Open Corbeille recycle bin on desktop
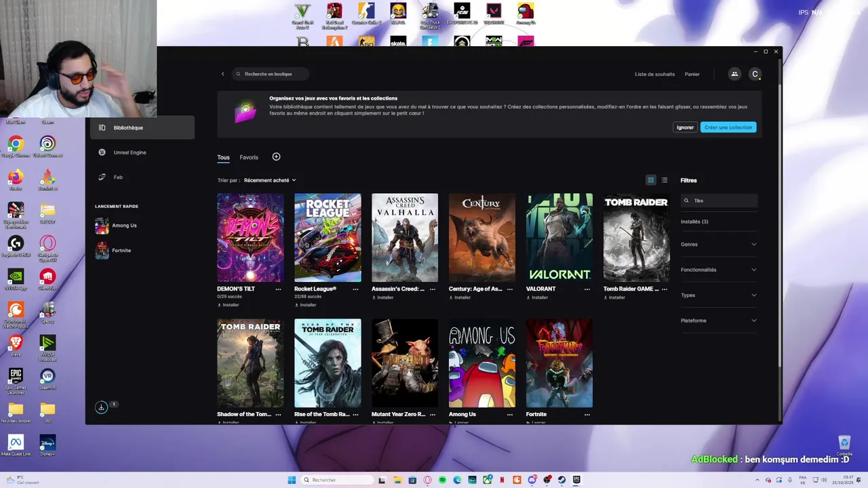The height and width of the screenshot is (488, 868). tap(844, 445)
